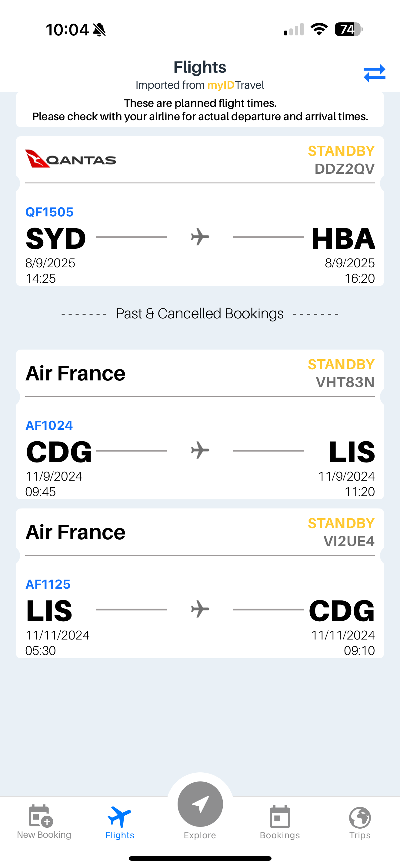Viewport: 400px width, 868px height.
Task: Select flight number QF1505
Action: click(x=50, y=212)
